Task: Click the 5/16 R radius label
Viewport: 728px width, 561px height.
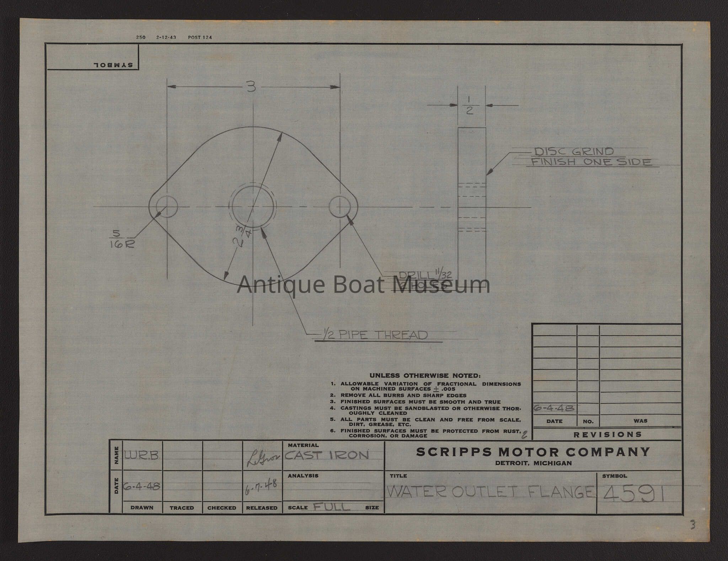Action: 122,239
